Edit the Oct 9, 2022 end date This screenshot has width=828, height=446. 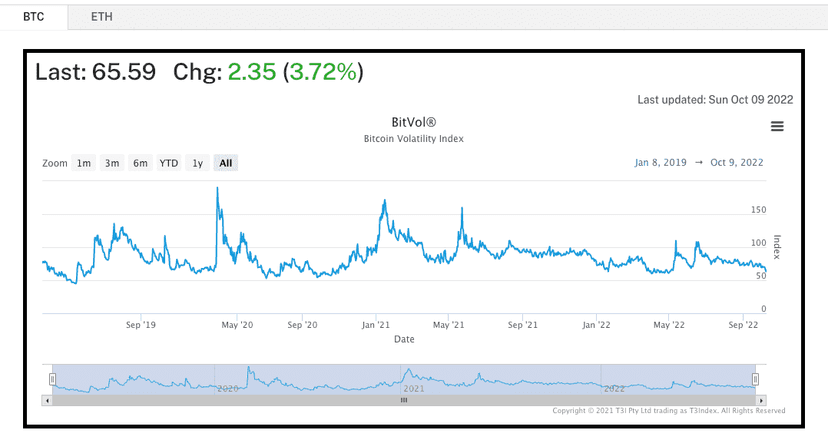coord(737,163)
